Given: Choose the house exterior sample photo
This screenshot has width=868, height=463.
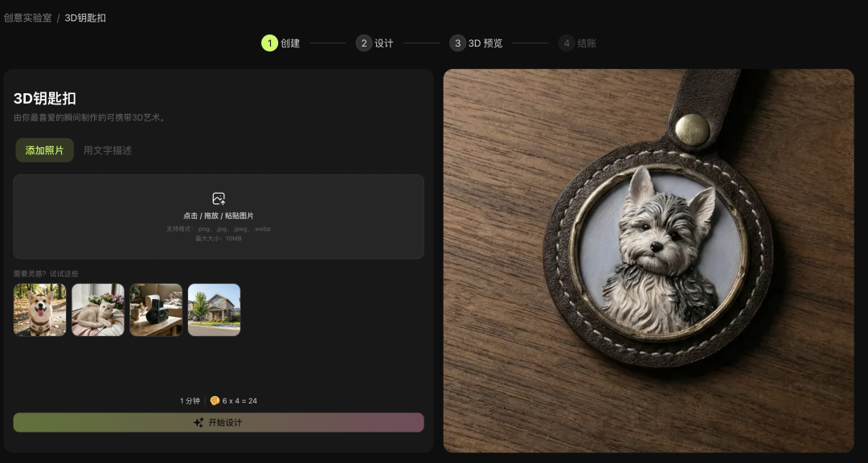Looking at the screenshot, I should pos(215,309).
